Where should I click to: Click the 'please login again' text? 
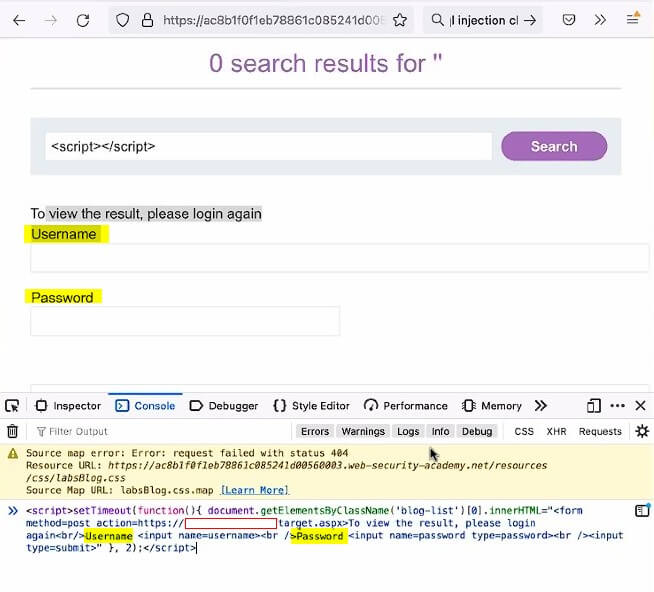point(204,214)
